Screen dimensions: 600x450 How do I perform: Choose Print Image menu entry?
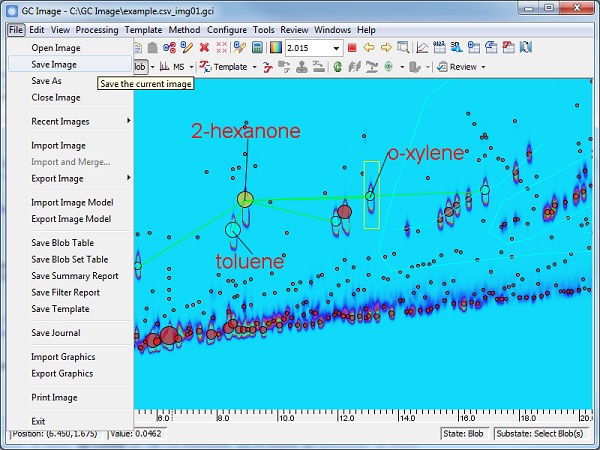[x=54, y=397]
